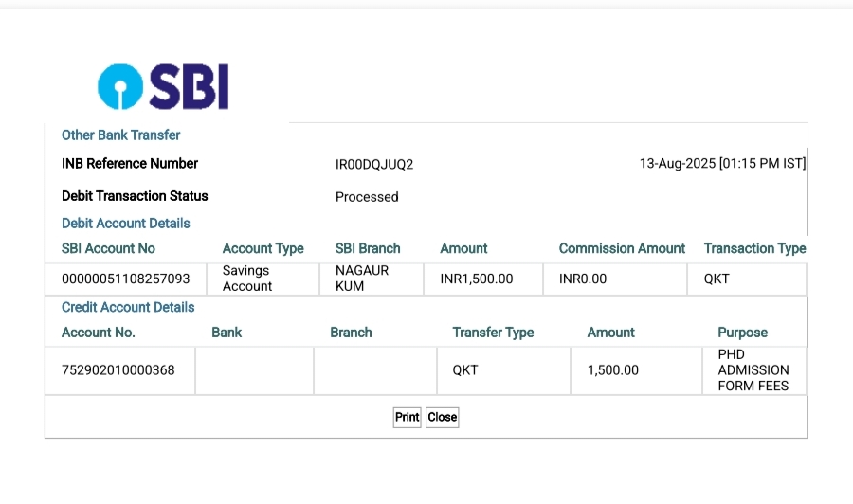Click the Credit Account Details heading

(128, 308)
